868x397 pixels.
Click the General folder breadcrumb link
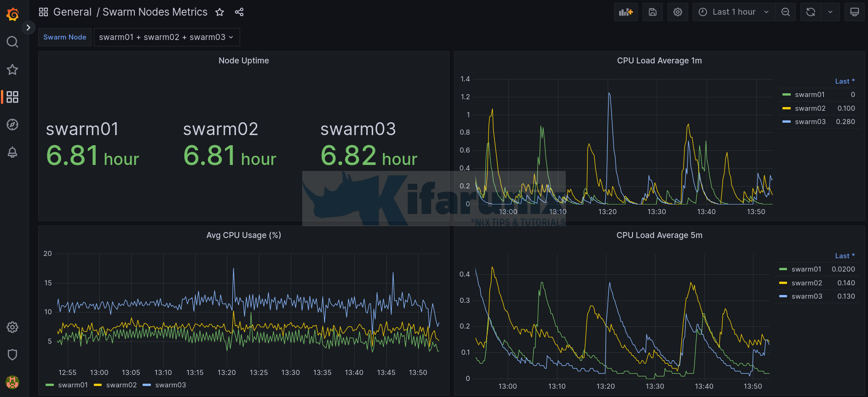(72, 12)
